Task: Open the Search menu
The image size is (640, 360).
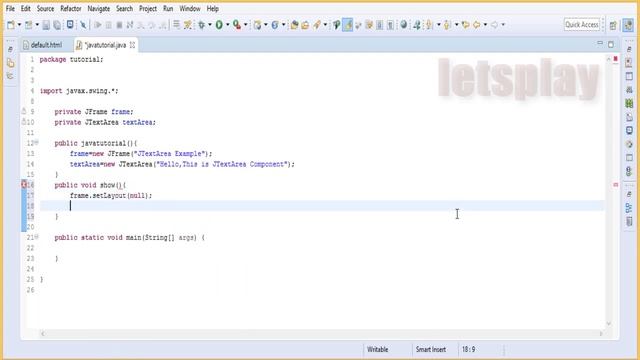Action: click(124, 9)
